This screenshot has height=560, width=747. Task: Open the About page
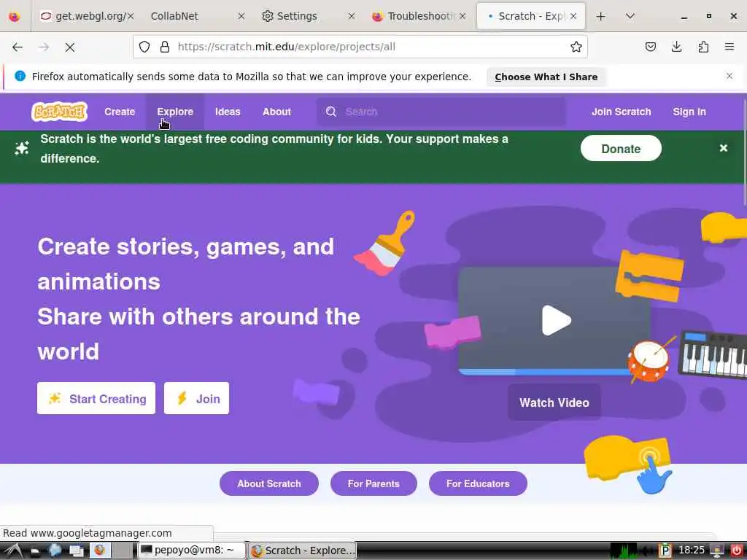coord(276,112)
